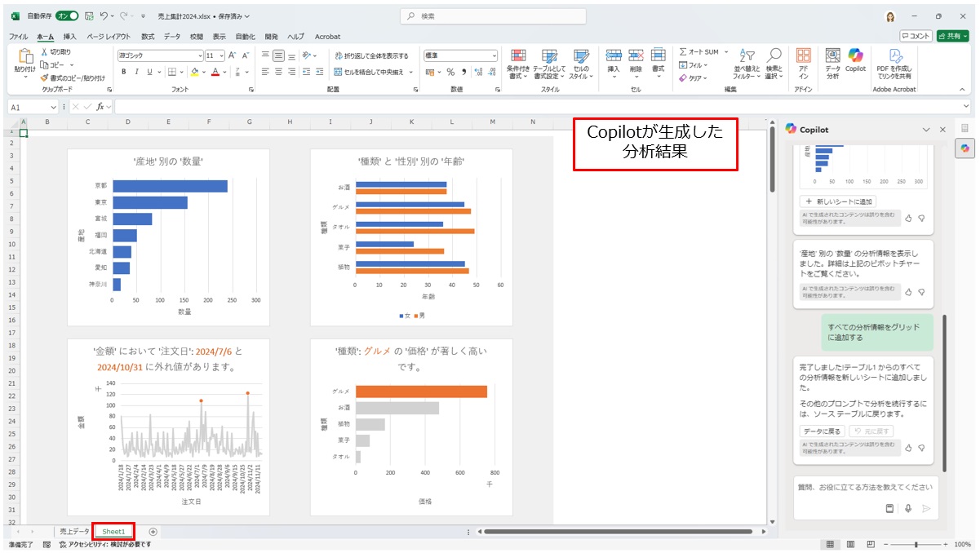This screenshot has height=553, width=980.
Task: Click the save icon in title bar
Action: tap(88, 15)
